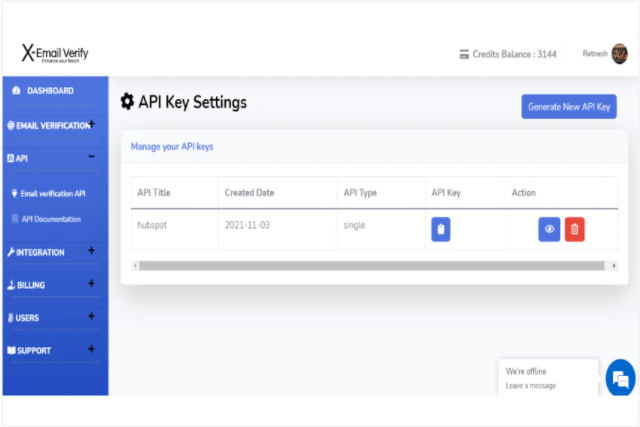
Task: Expand Billing with its plus sign
Action: [91, 283]
